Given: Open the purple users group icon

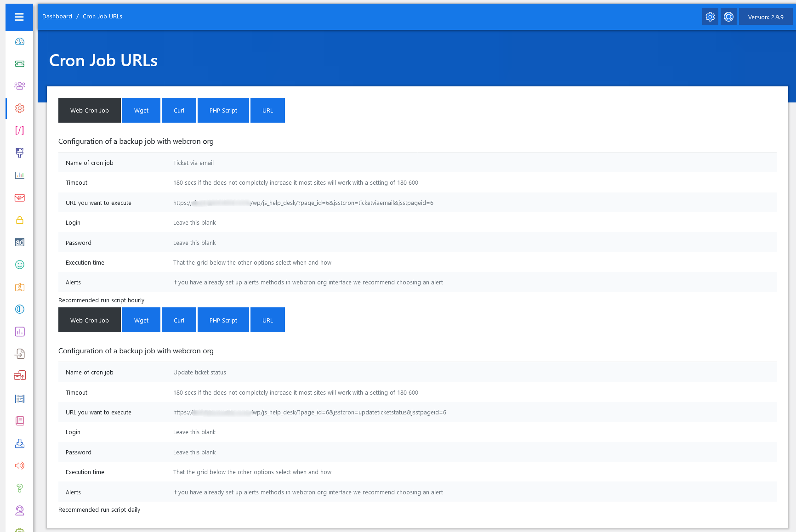Looking at the screenshot, I should (x=19, y=86).
